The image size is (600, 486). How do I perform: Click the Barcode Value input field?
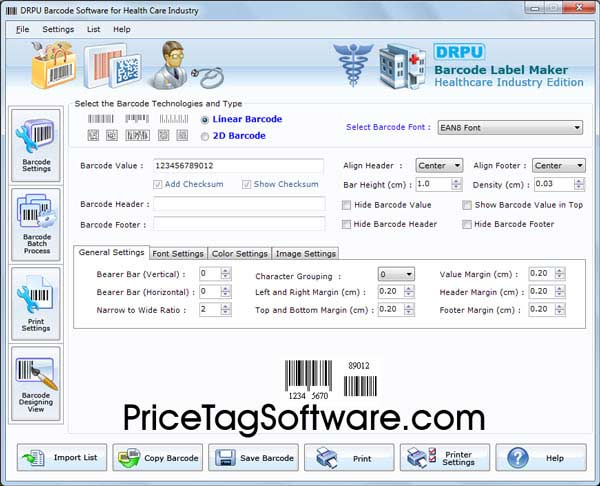pyautogui.click(x=238, y=166)
